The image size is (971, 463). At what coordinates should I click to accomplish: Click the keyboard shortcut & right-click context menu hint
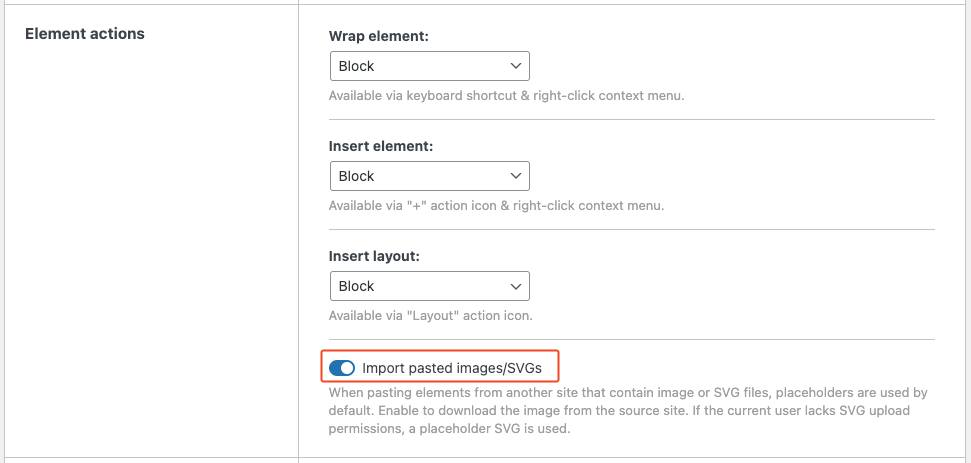tap(506, 96)
